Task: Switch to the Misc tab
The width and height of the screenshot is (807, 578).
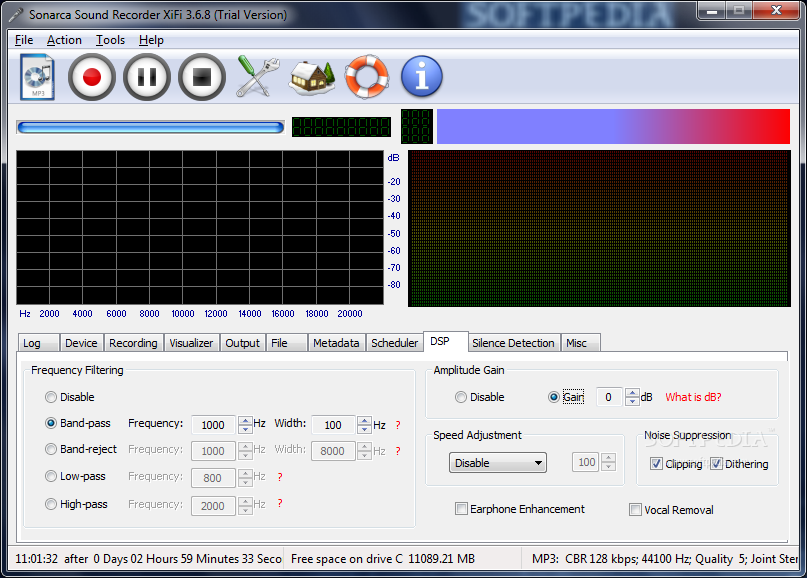Action: 580,343
